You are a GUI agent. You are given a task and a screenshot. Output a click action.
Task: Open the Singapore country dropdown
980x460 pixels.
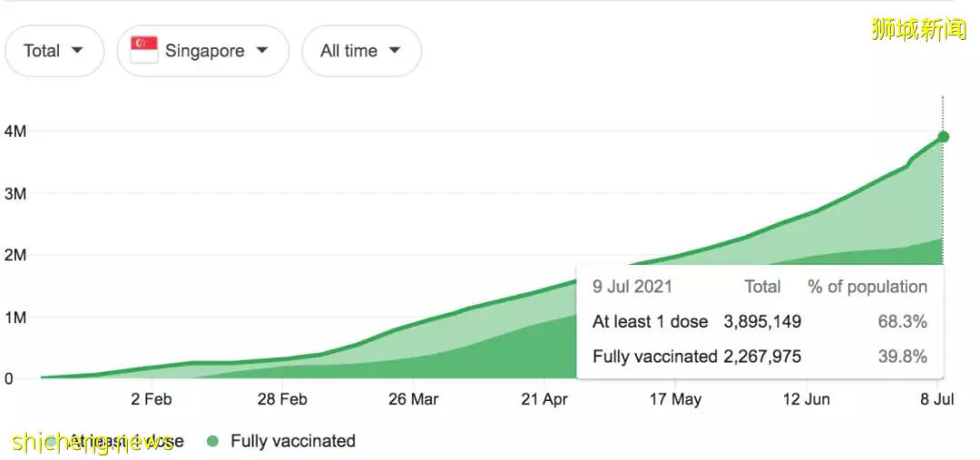coord(203,51)
